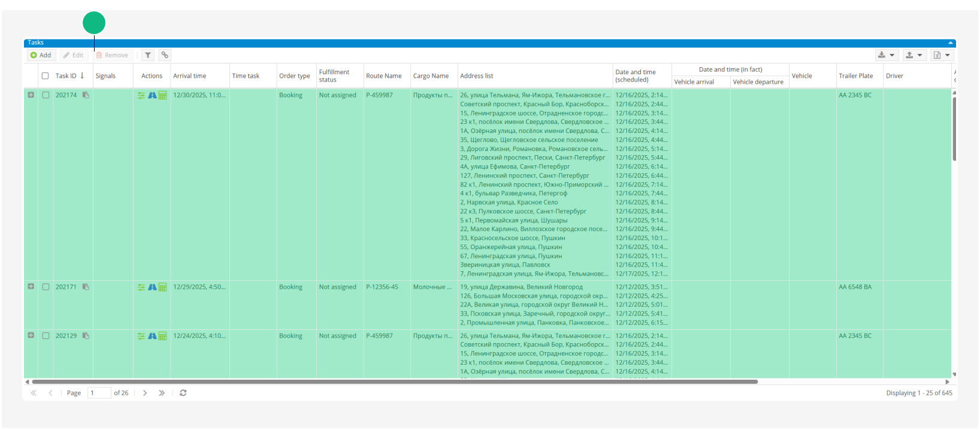Click the Add button
The width and height of the screenshot is (980, 430).
click(41, 55)
